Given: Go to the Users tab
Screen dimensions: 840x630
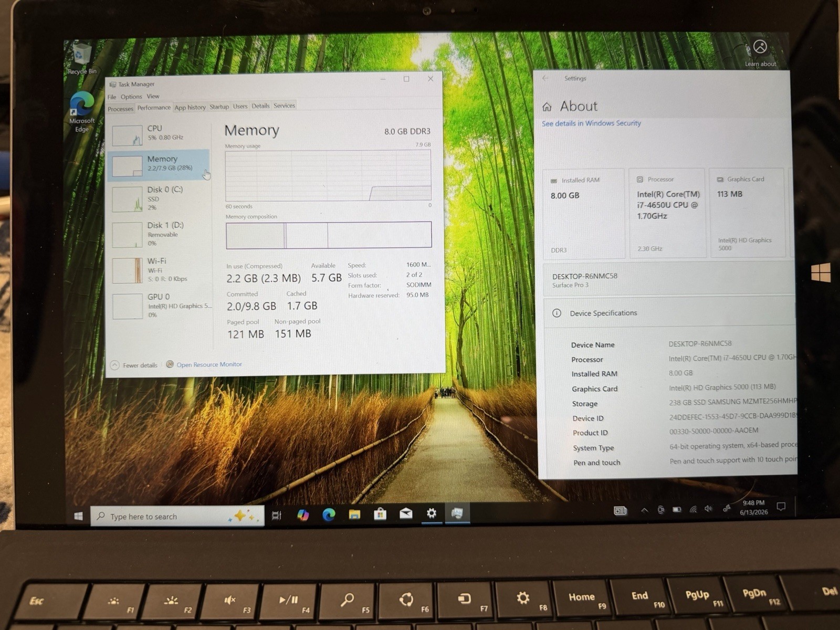Looking at the screenshot, I should coord(240,106).
